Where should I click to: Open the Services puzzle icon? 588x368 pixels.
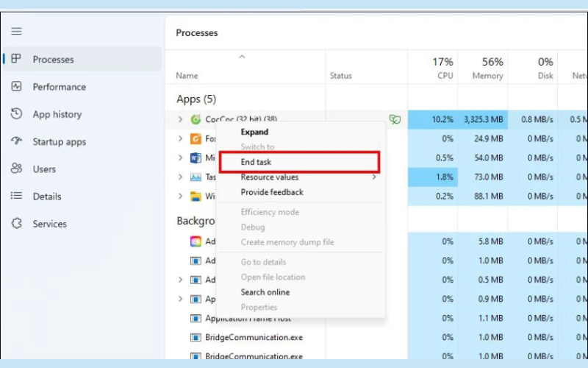[16, 224]
